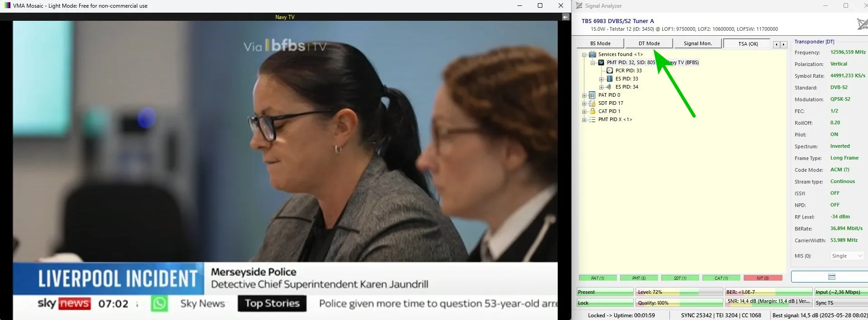
Task: Click the speaker icon in Navy TV bar
Action: click(x=565, y=17)
